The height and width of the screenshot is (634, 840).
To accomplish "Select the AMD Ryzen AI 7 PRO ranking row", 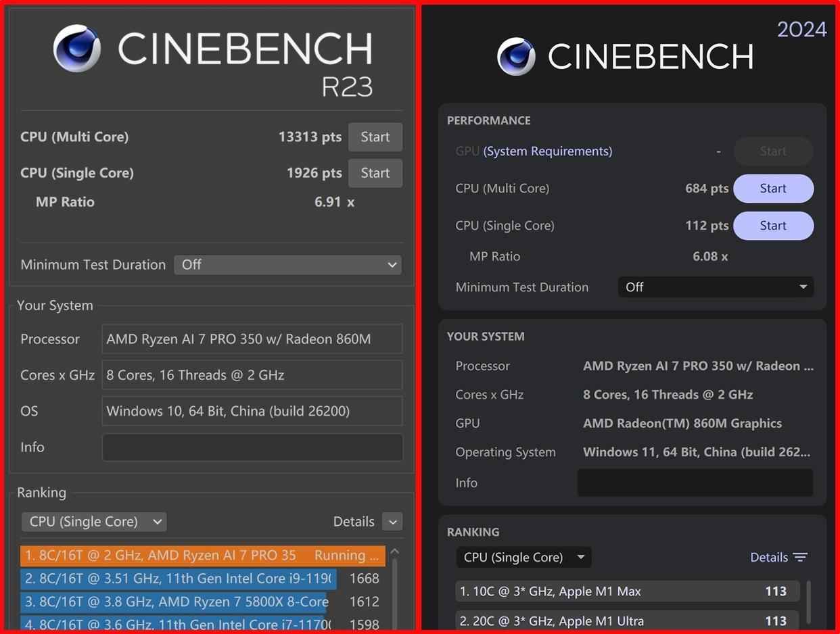I will pos(203,556).
